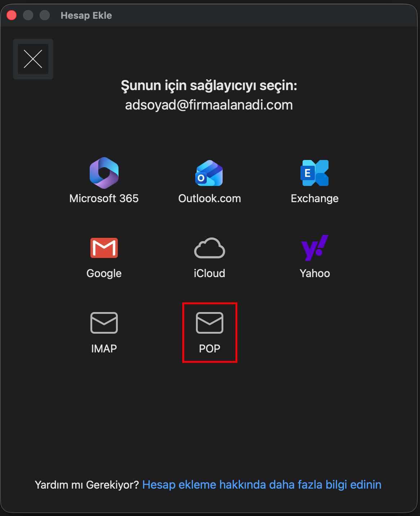Choose the Outlook.com provider
This screenshot has width=420, height=516.
tap(209, 173)
